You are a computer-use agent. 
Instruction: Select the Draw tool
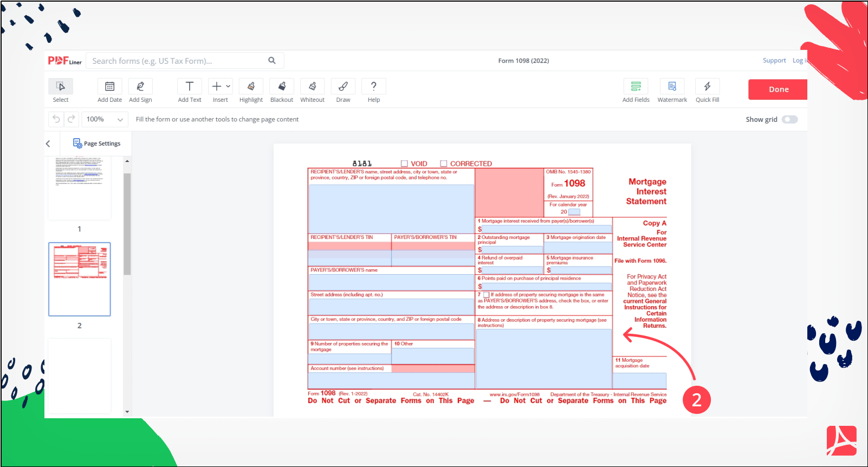click(343, 87)
